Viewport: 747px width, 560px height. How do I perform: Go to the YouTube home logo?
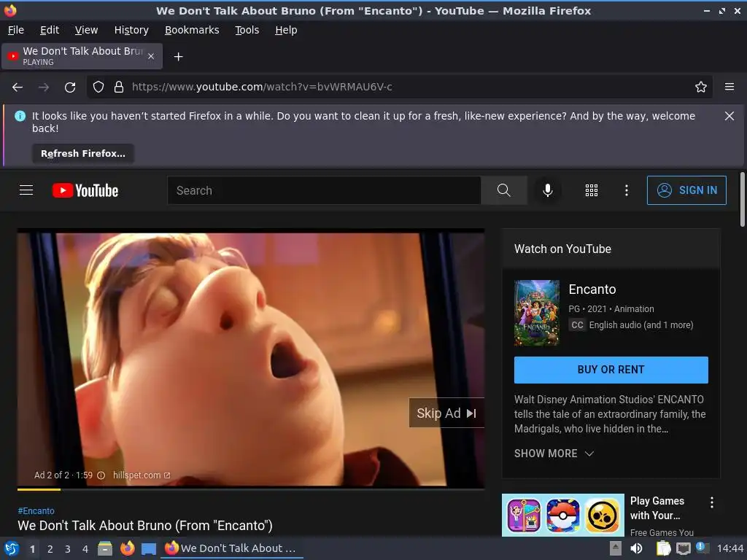[x=85, y=190]
